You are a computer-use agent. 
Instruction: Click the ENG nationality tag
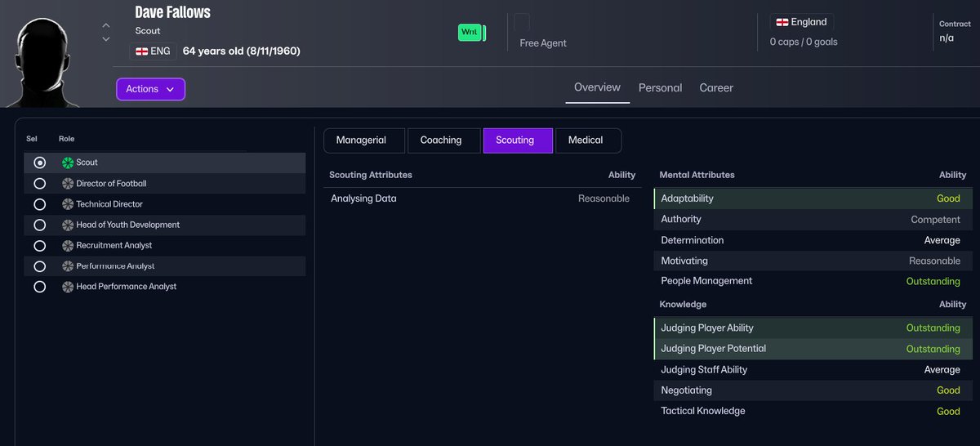coord(153,51)
